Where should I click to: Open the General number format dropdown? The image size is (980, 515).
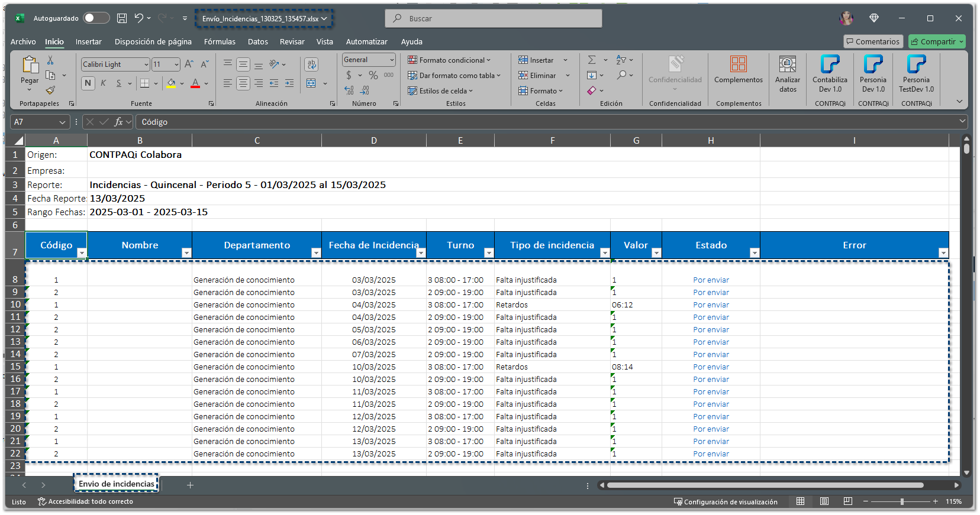click(x=391, y=60)
